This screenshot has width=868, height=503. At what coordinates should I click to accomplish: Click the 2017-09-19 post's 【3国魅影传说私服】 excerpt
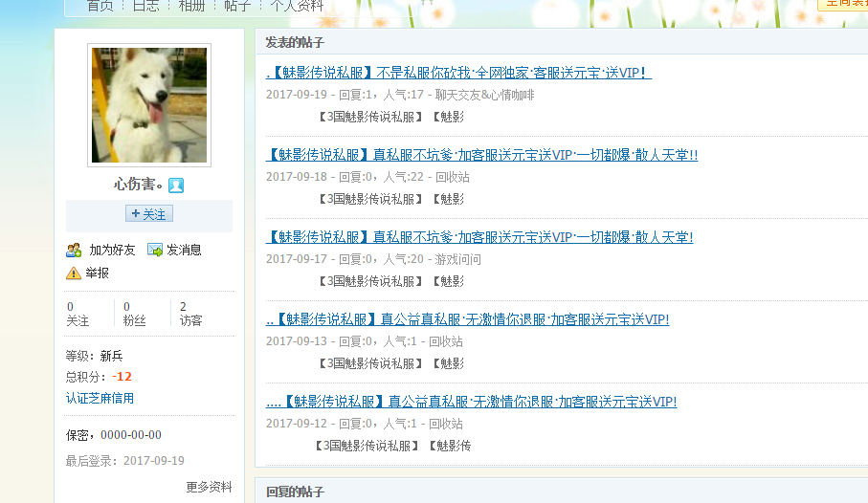[x=371, y=117]
